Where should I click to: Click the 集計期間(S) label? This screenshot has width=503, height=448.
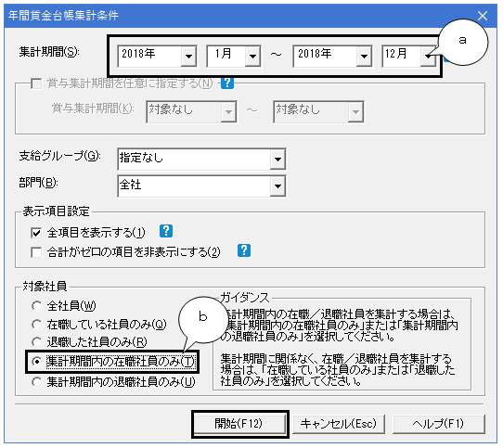click(x=49, y=52)
